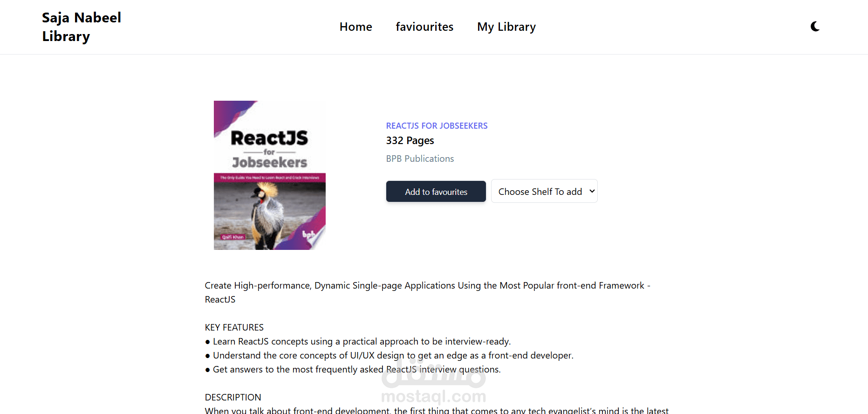Click the 'Learn ReactJS concepts' bullet line

[358, 341]
